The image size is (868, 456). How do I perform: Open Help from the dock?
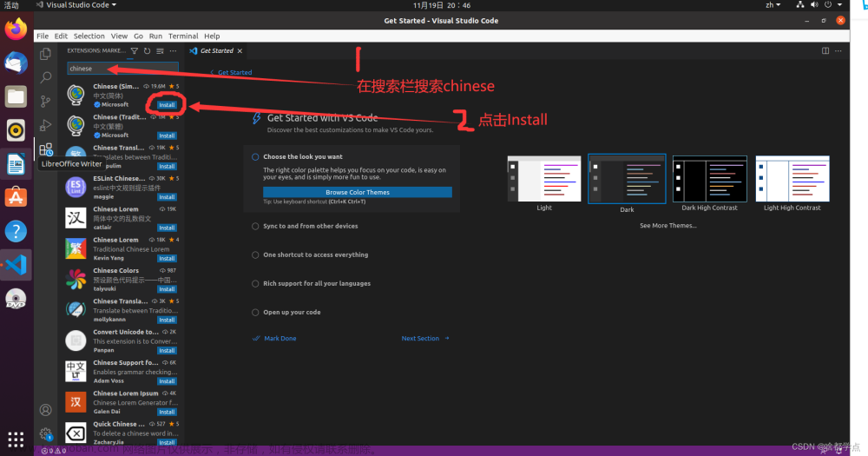click(x=16, y=231)
